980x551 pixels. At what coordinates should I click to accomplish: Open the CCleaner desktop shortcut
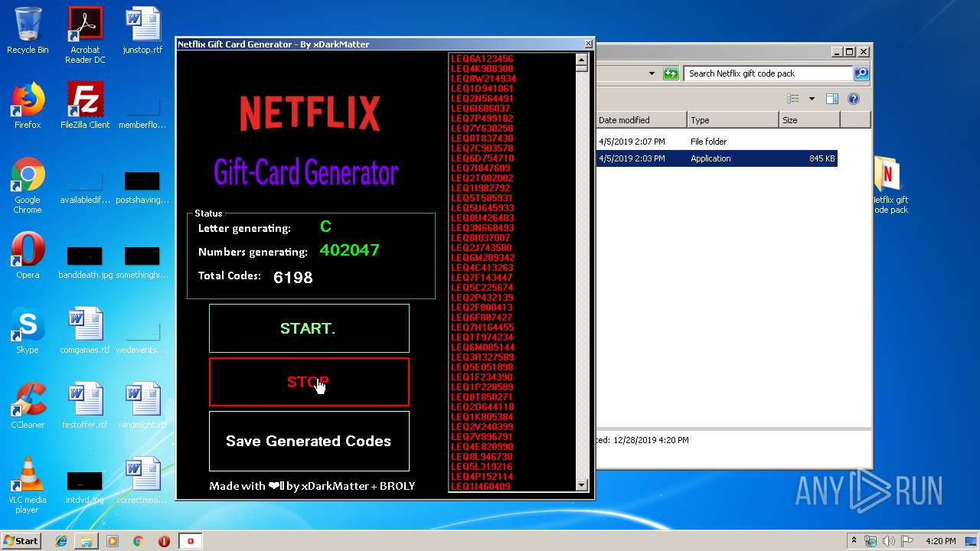28,405
